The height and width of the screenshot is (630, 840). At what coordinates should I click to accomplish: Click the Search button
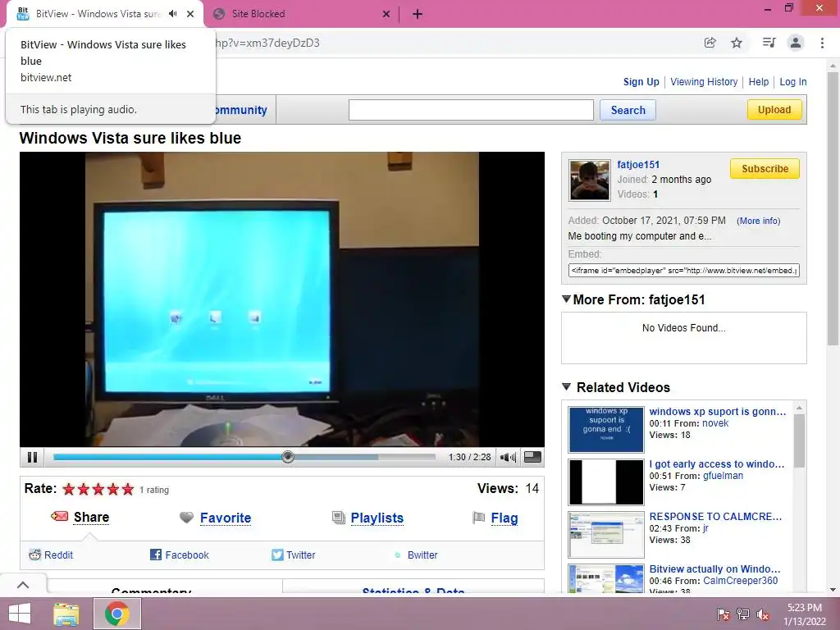coord(628,110)
